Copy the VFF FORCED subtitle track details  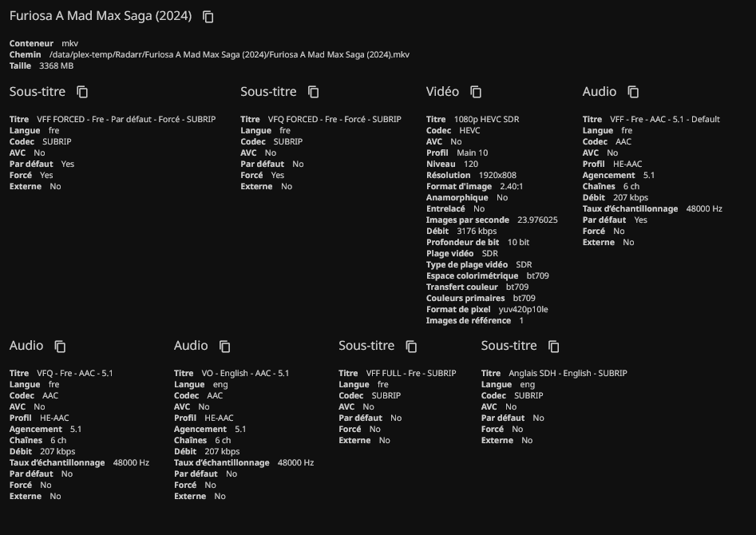(x=82, y=93)
